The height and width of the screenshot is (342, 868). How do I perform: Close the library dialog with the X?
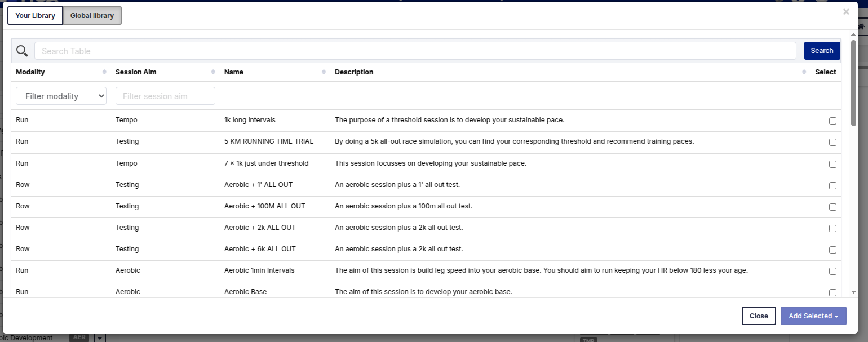[846, 11]
